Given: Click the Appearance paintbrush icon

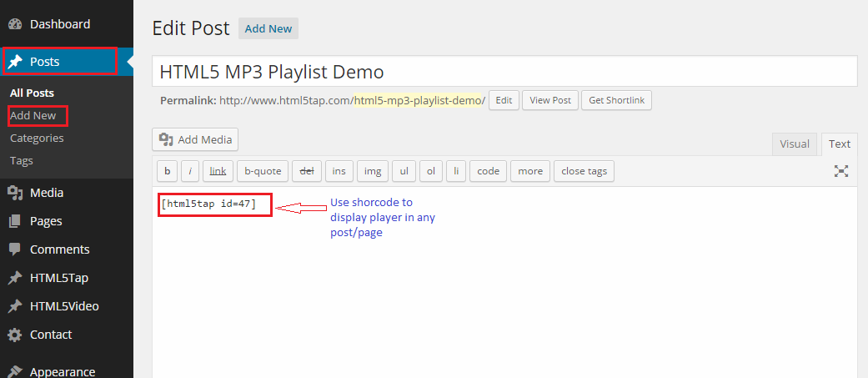Looking at the screenshot, I should 15,371.
